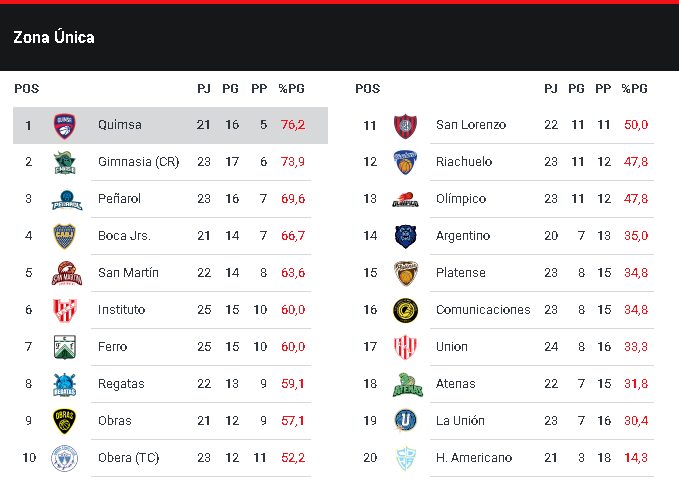Viewport: 679px width, 500px height.
Task: Click the Comunicaciones round yellow logo
Action: click(x=404, y=310)
